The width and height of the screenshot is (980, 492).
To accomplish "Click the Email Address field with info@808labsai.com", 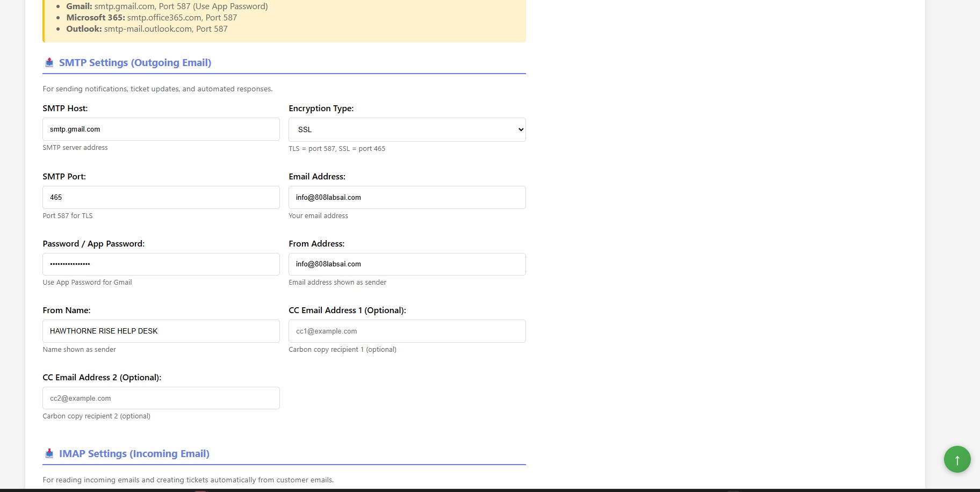I will coord(407,197).
